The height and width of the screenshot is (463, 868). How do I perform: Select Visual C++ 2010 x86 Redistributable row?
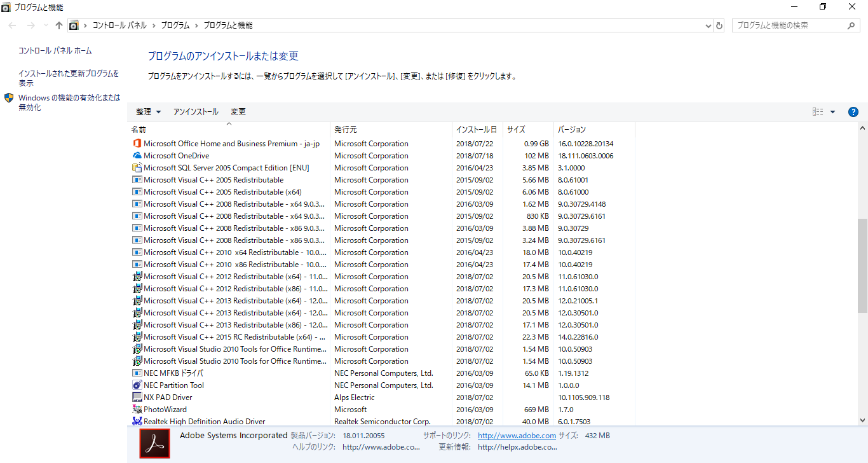click(381, 265)
